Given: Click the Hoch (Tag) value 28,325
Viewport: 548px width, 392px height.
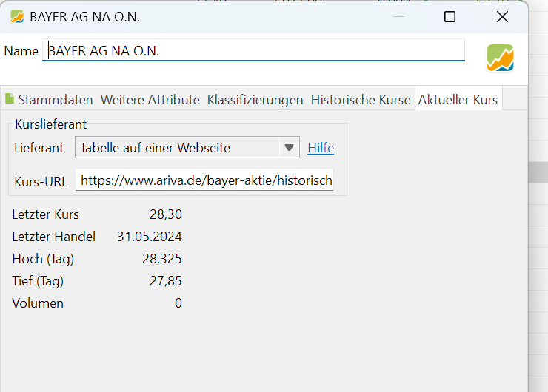Looking at the screenshot, I should click(162, 259).
